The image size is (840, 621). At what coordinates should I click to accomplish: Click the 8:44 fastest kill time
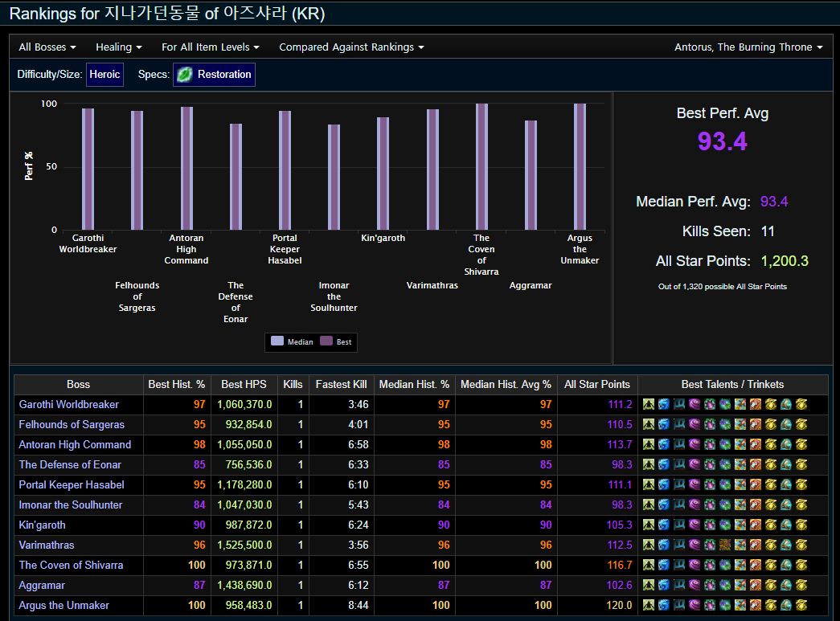(x=358, y=605)
